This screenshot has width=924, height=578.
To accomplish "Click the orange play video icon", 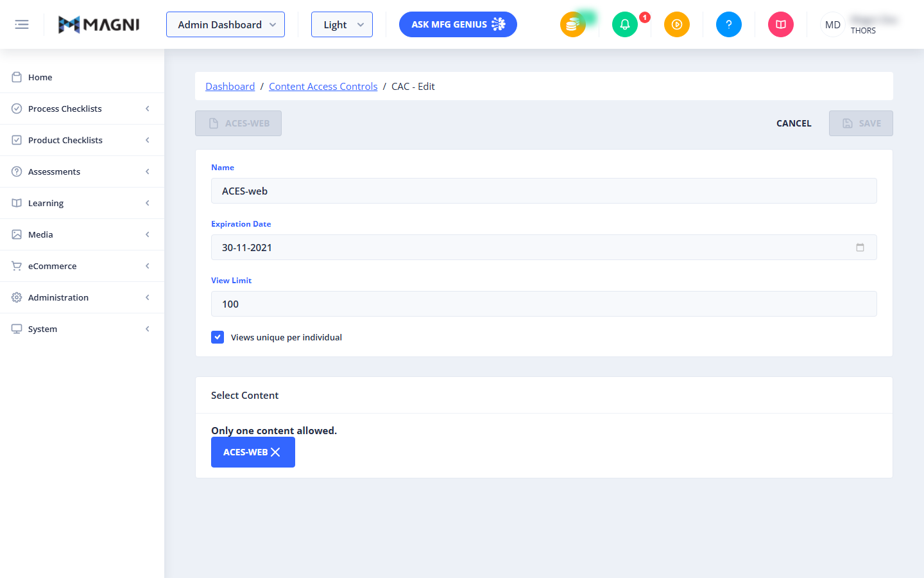I will [677, 24].
